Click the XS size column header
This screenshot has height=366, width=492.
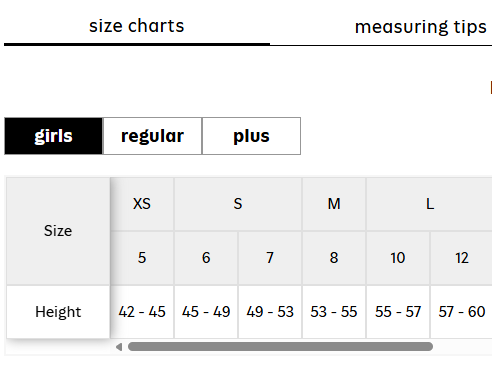click(x=142, y=204)
